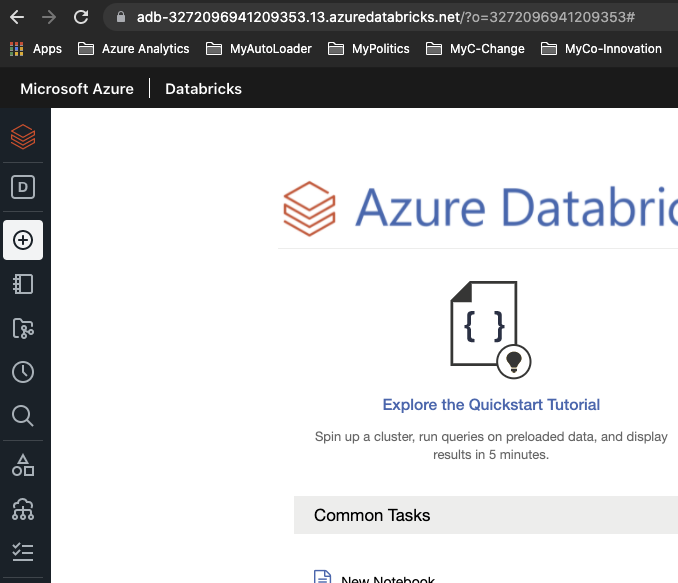Open the Azure Analytics bookmark folder
Screen dimensions: 678x583
pos(134,49)
